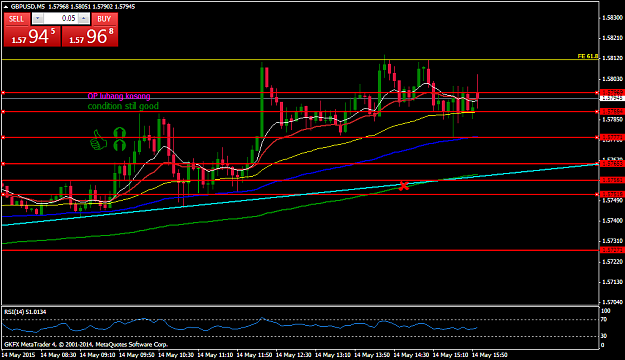The image size is (625, 360).
Task: Select the 'OP lubang kosong' text label
Action: point(119,96)
